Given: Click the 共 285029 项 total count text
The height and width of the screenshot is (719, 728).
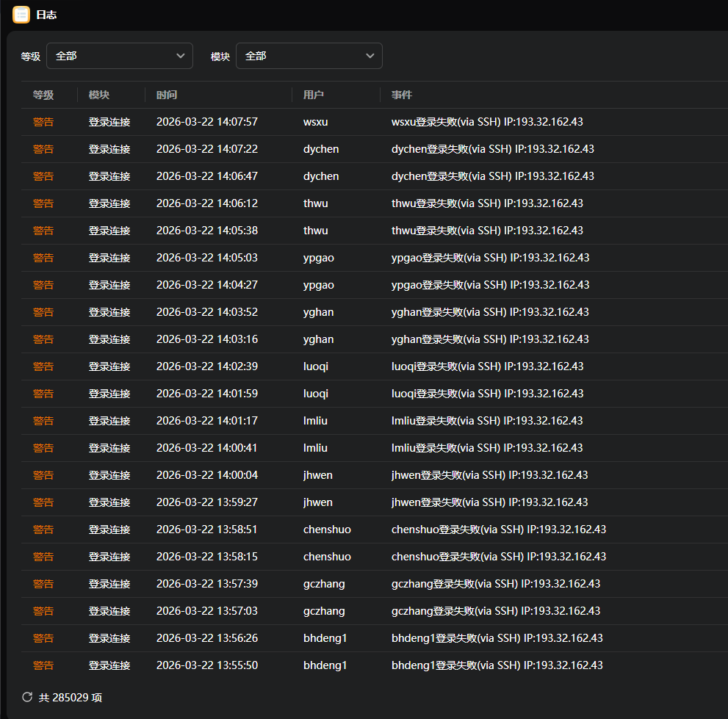Looking at the screenshot, I should tap(70, 697).
